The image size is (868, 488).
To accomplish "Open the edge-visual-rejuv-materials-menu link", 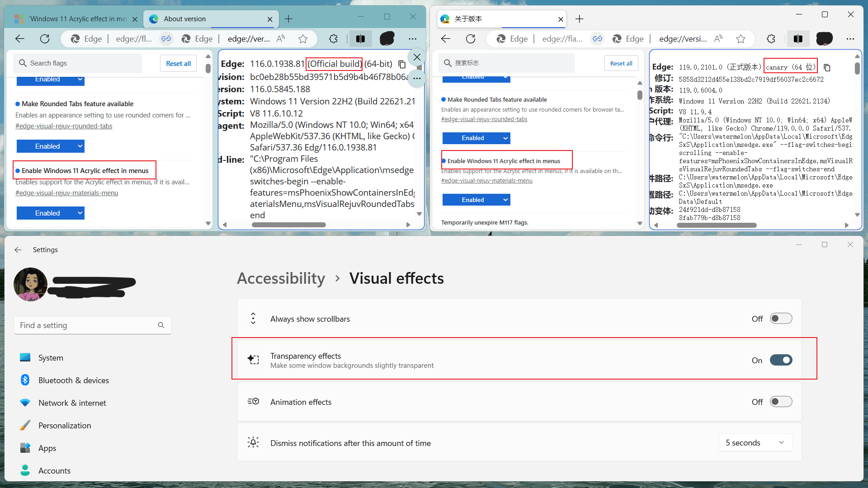I will point(66,192).
